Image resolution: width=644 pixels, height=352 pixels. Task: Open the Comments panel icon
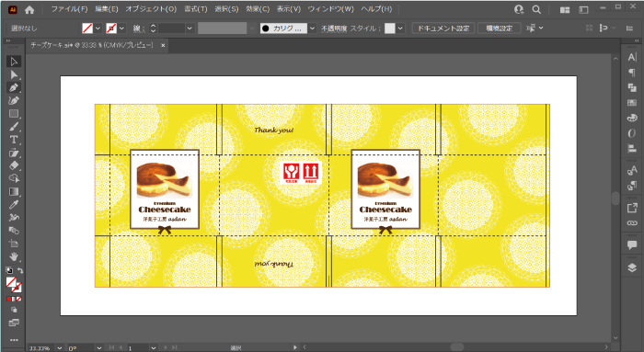click(x=632, y=245)
